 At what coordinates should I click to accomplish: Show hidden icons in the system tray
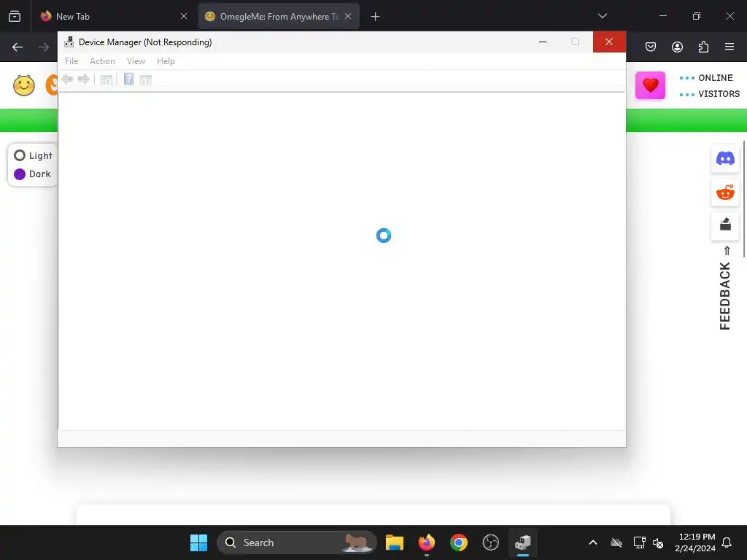[x=593, y=542]
